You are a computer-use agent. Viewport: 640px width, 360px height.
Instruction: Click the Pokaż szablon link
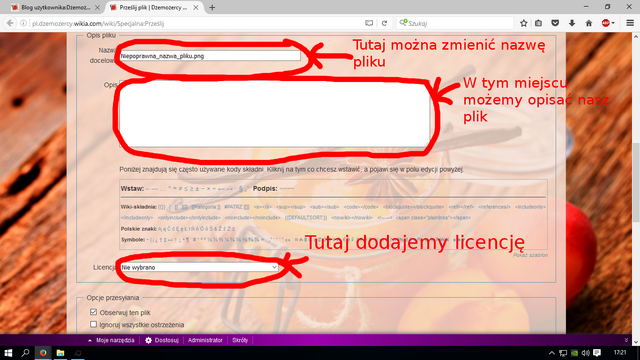(x=530, y=255)
